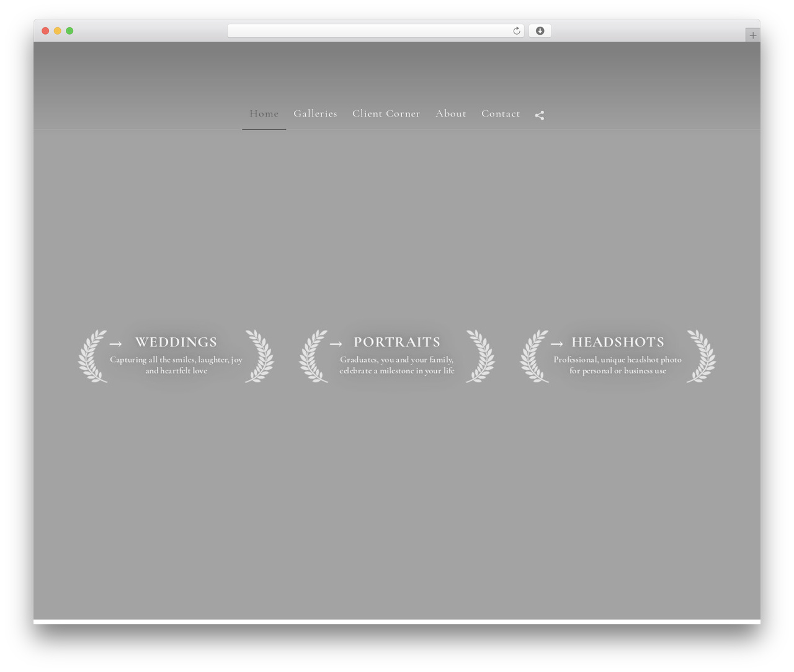Screen dimensions: 794x672
Task: Open the Galleries menu item
Action: point(315,113)
